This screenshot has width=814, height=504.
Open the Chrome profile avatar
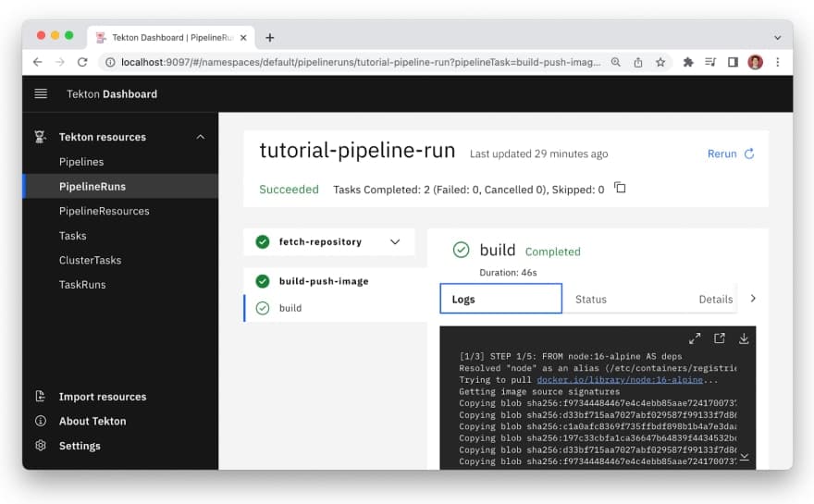point(756,62)
